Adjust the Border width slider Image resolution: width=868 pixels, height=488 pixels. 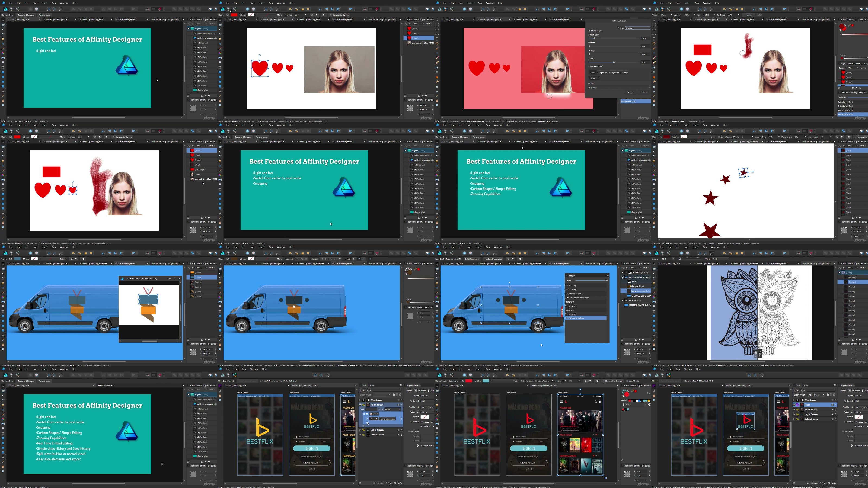click(x=594, y=38)
